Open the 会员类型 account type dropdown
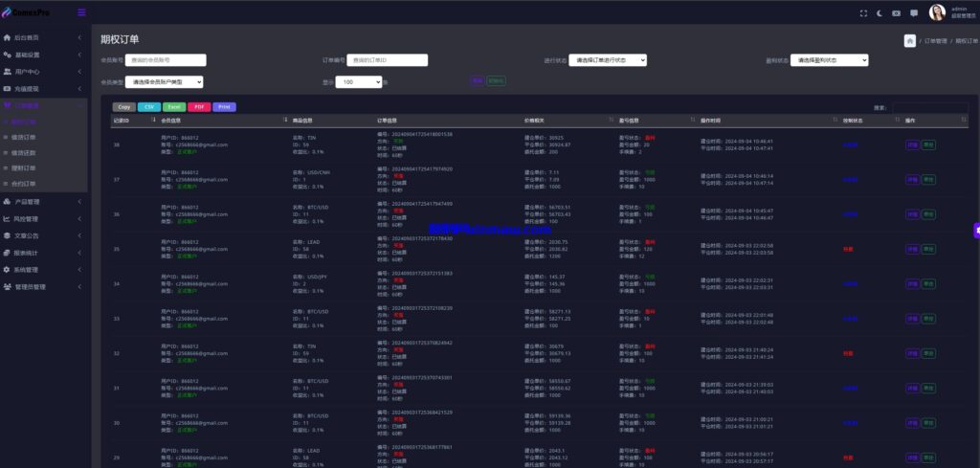Screen dimensions: 980x468 (x=165, y=82)
